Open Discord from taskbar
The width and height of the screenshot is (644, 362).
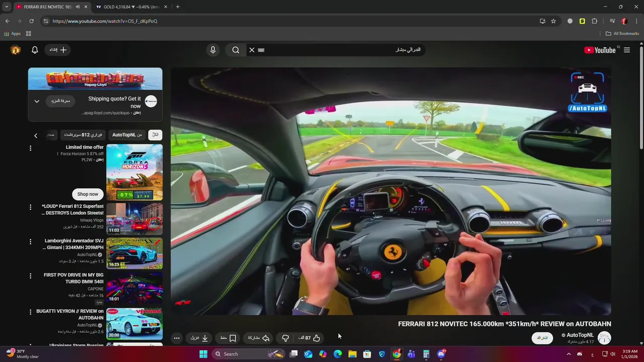441,354
